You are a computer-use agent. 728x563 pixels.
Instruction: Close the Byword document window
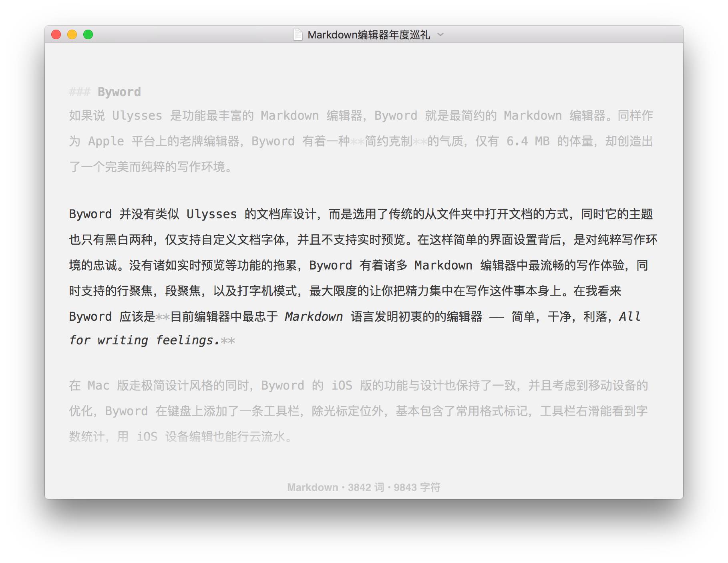click(x=56, y=34)
